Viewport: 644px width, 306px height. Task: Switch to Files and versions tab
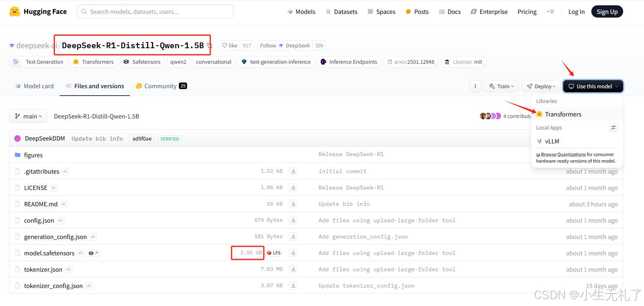(x=95, y=86)
